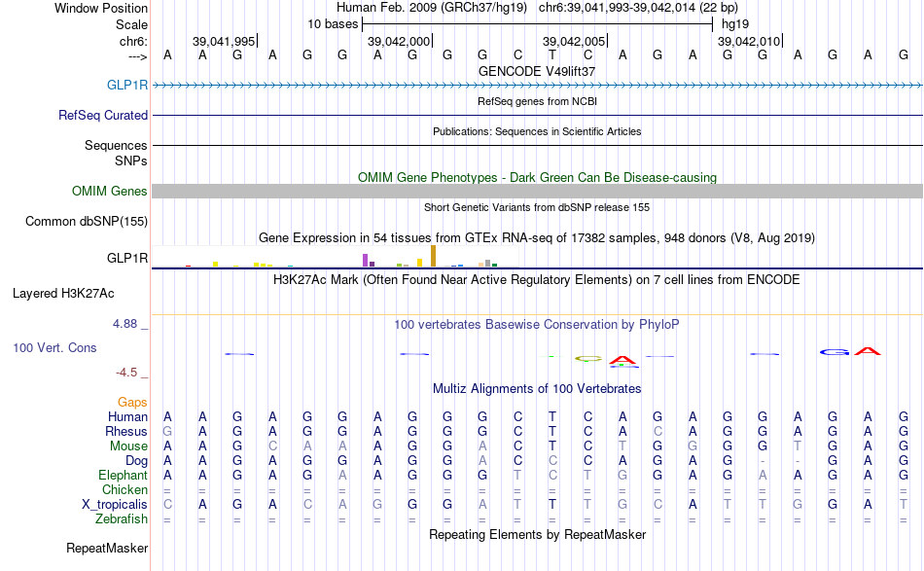Click the black GLP1R GTEx expression label
Image resolution: width=924 pixels, height=571 pixels.
click(x=127, y=258)
